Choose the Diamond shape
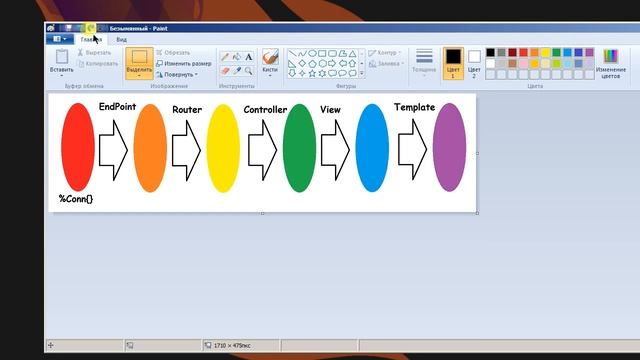 tap(302, 64)
